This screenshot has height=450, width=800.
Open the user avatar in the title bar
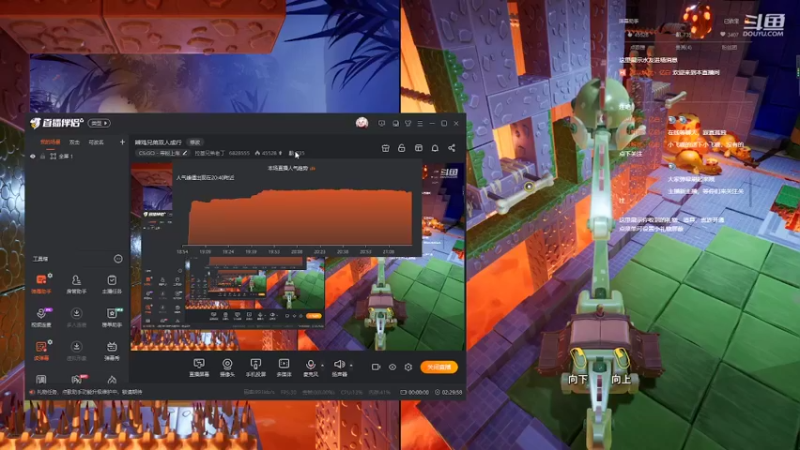[x=362, y=123]
